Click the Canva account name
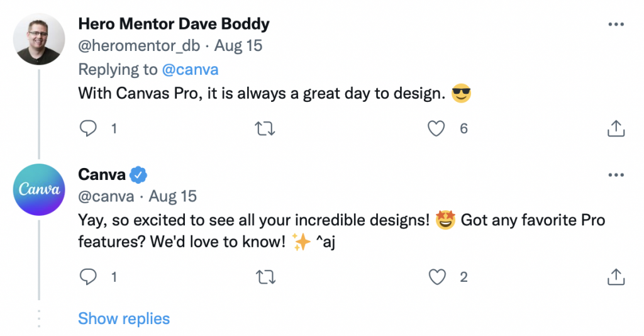Image resolution: width=644 pixels, height=336 pixels. coord(102,174)
